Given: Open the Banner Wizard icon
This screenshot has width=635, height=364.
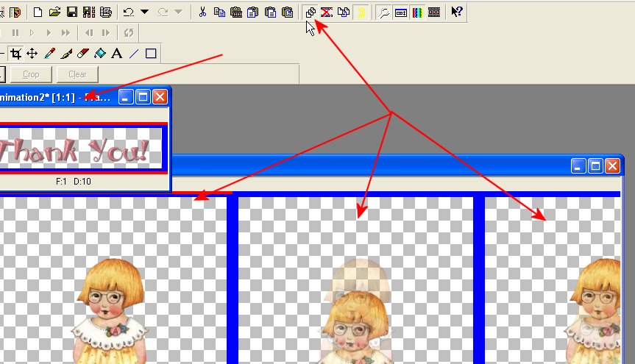Looking at the screenshot, I should 15,13.
